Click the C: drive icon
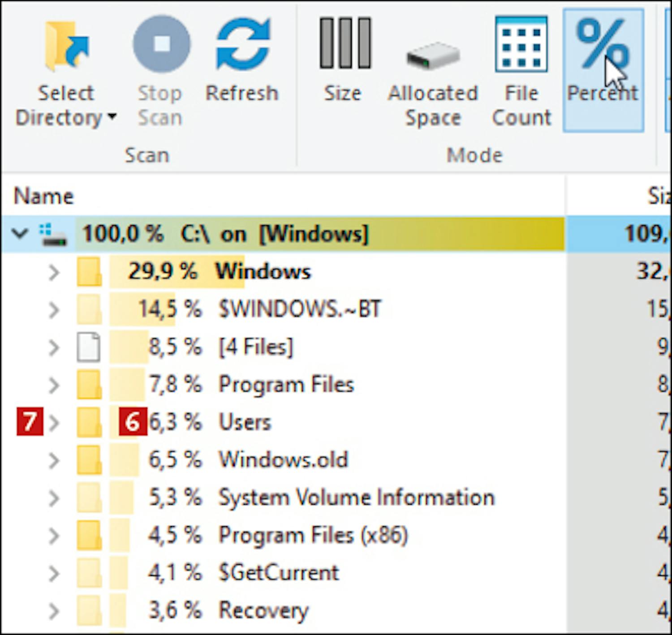 click(53, 235)
